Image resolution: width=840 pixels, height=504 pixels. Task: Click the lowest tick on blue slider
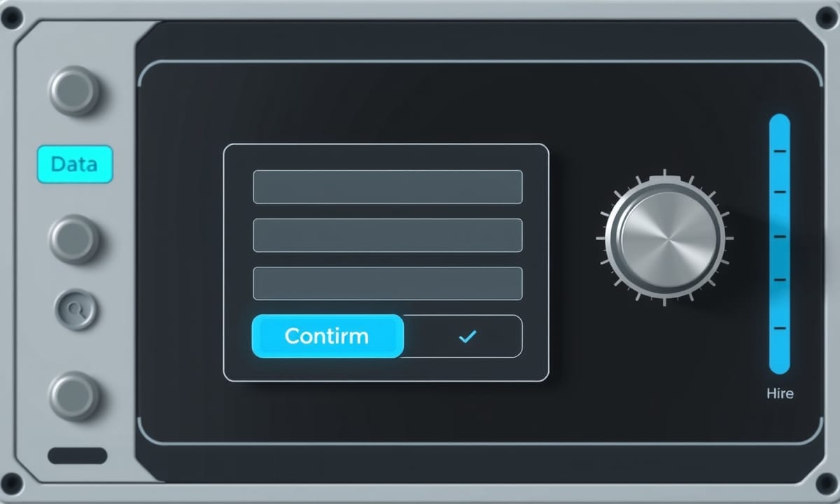780,328
